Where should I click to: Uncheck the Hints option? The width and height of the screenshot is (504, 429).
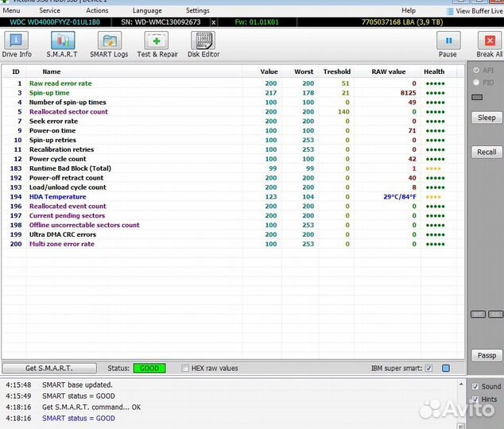pos(475,399)
